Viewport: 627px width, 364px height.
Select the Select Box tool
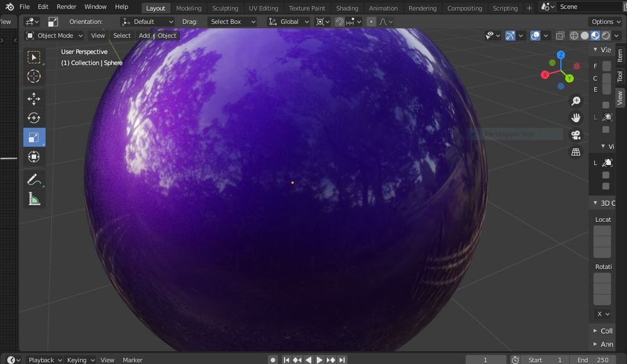[34, 57]
